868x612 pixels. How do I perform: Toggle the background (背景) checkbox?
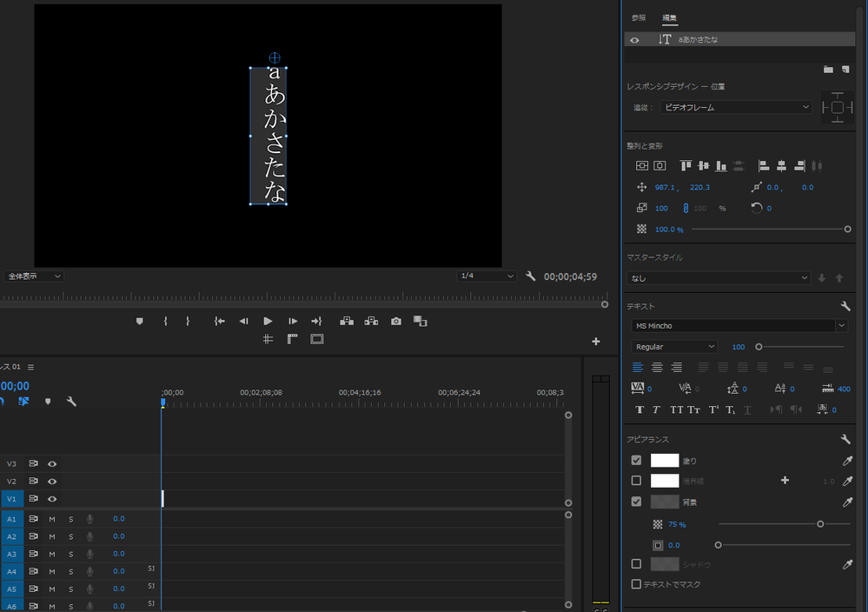point(636,502)
